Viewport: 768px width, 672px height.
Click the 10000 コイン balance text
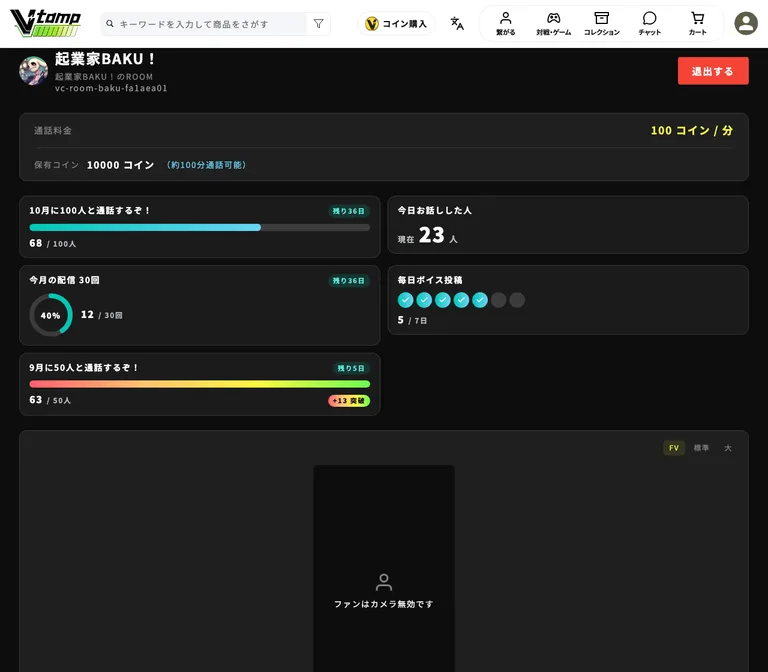tap(120, 165)
